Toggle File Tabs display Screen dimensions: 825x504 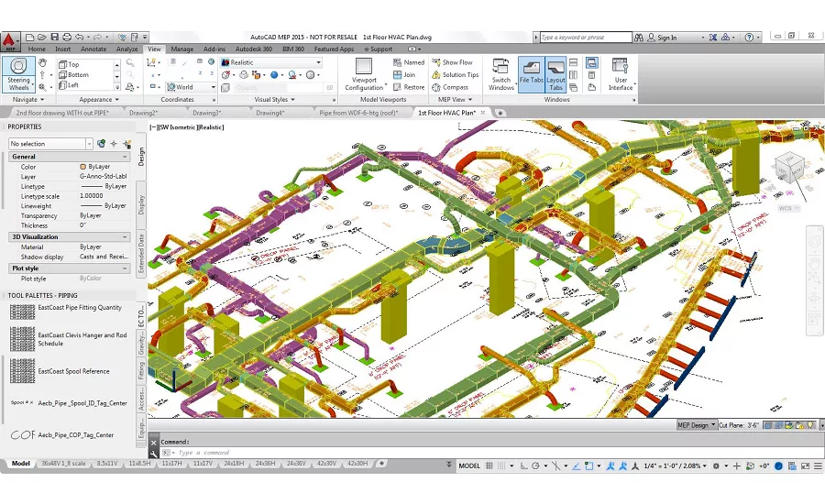pyautogui.click(x=531, y=74)
